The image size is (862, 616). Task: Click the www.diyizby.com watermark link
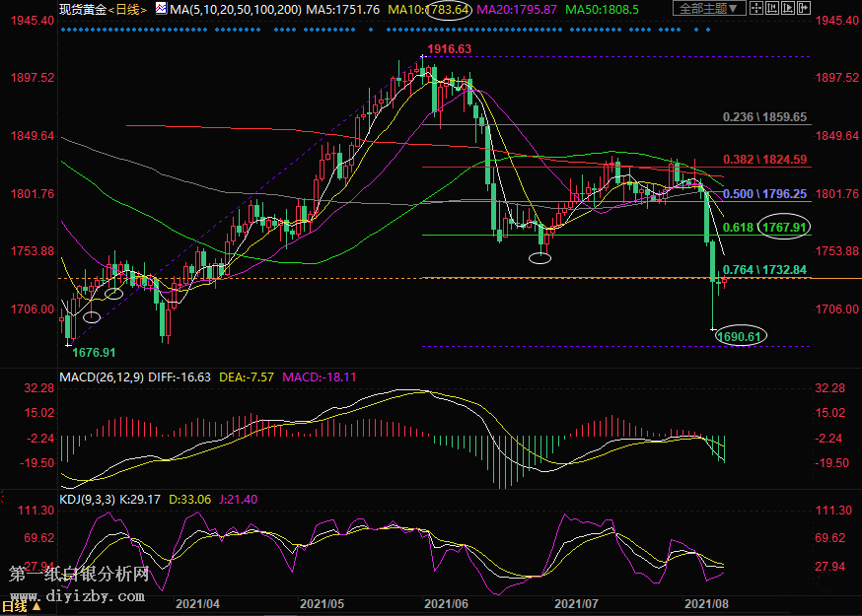coord(79,594)
